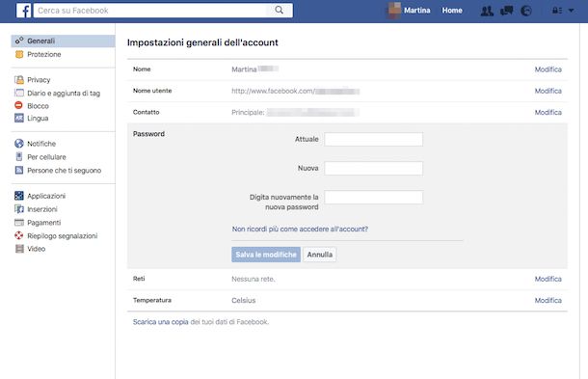This screenshot has height=379, width=588.
Task: Click Modifica next to Temperatura
Action: point(548,300)
